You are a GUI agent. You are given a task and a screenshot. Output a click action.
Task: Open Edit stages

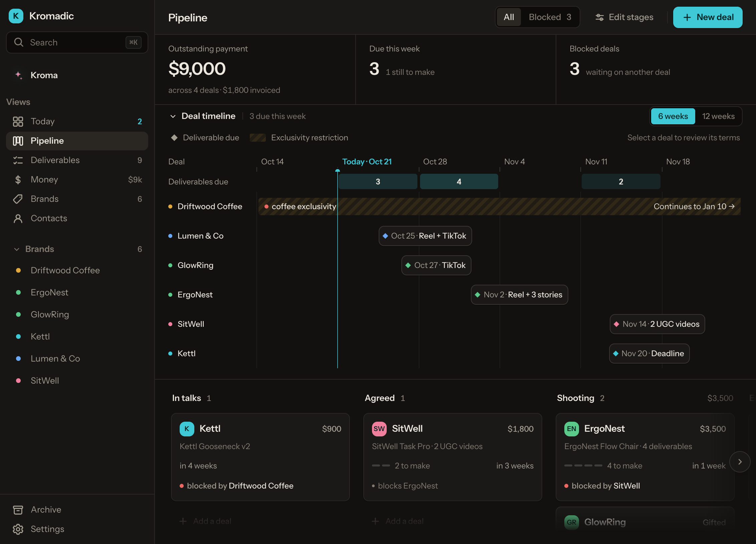pyautogui.click(x=624, y=17)
